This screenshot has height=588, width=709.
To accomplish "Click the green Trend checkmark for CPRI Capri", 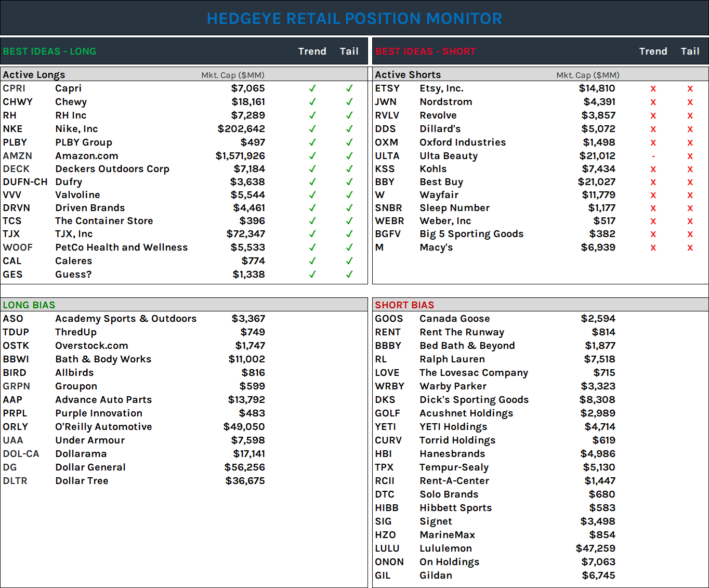I will click(312, 88).
